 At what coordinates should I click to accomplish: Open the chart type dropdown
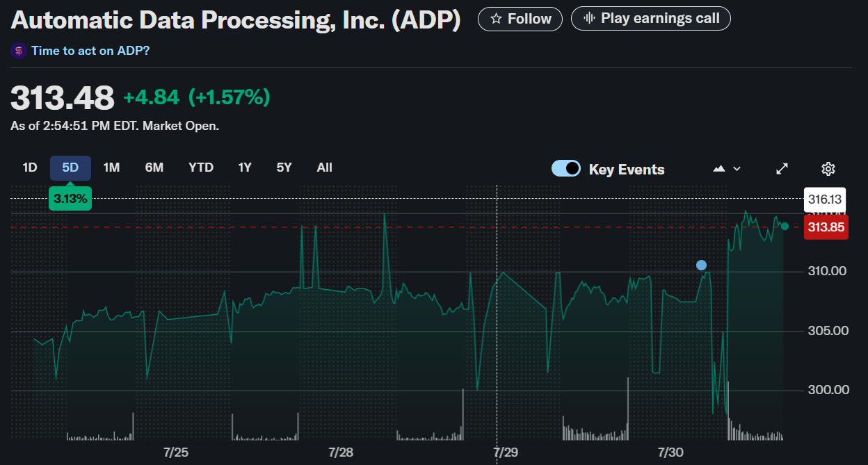tap(727, 169)
